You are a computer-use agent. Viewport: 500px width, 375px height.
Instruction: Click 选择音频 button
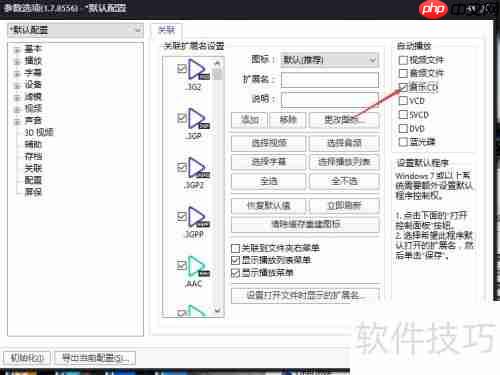click(344, 143)
